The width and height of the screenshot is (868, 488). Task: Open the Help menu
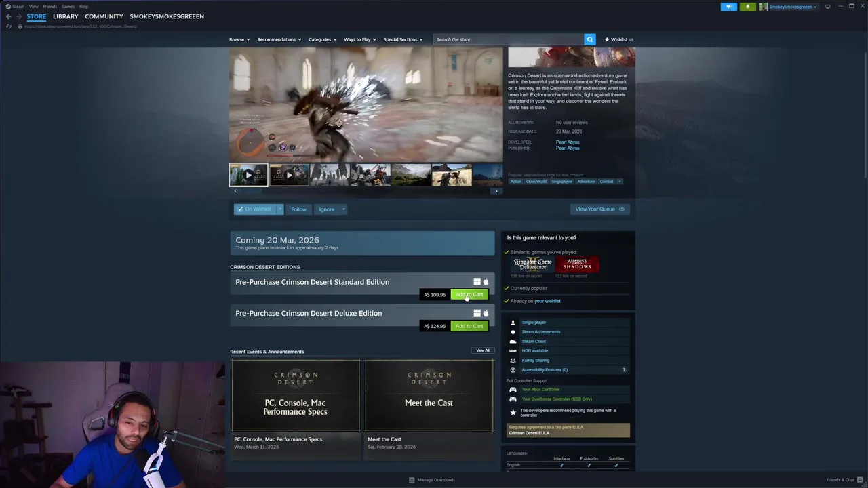click(84, 7)
